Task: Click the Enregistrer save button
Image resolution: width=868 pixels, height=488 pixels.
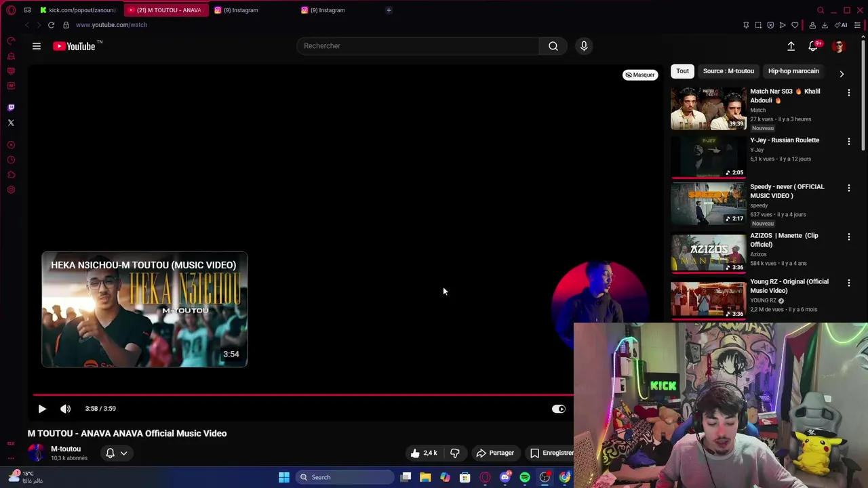Action: [549, 453]
